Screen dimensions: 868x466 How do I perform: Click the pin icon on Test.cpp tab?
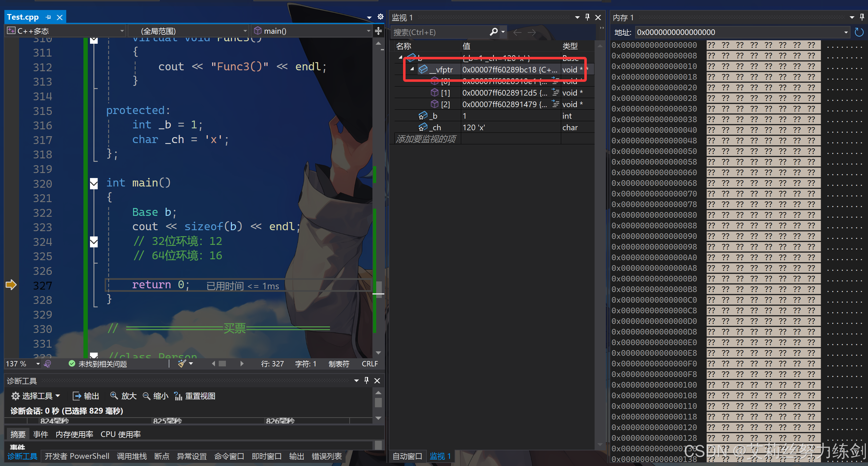pyautogui.click(x=48, y=17)
